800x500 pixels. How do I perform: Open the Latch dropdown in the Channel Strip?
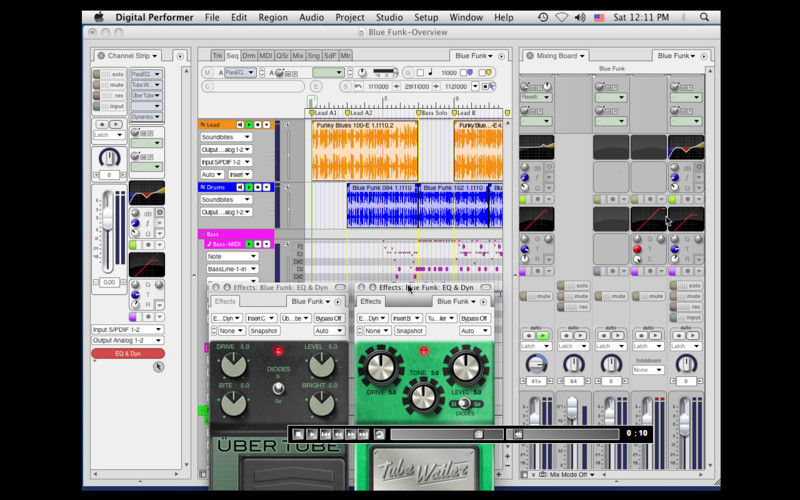109,135
